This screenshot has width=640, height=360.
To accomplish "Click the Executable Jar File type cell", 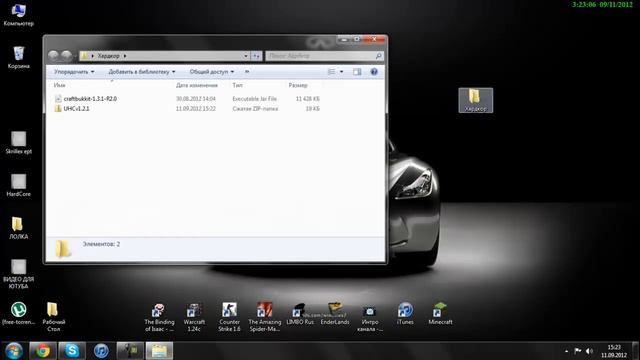I will [x=254, y=99].
